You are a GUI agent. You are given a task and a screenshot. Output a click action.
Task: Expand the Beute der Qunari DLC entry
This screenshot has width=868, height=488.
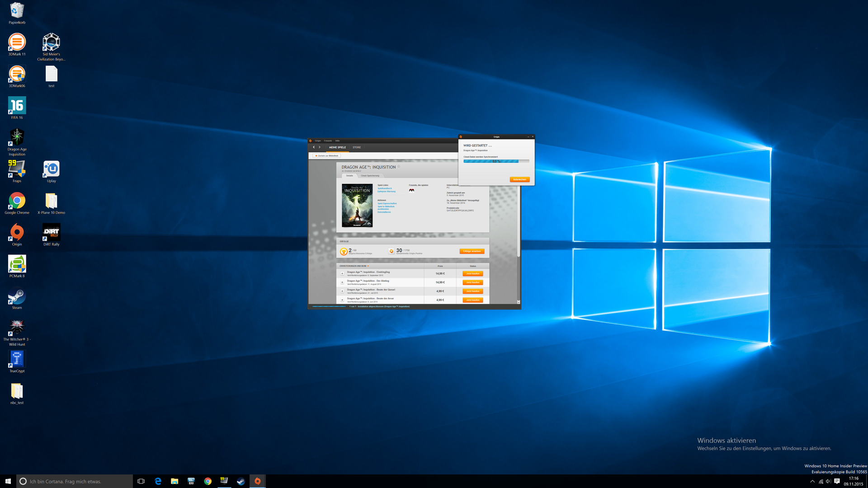[342, 291]
